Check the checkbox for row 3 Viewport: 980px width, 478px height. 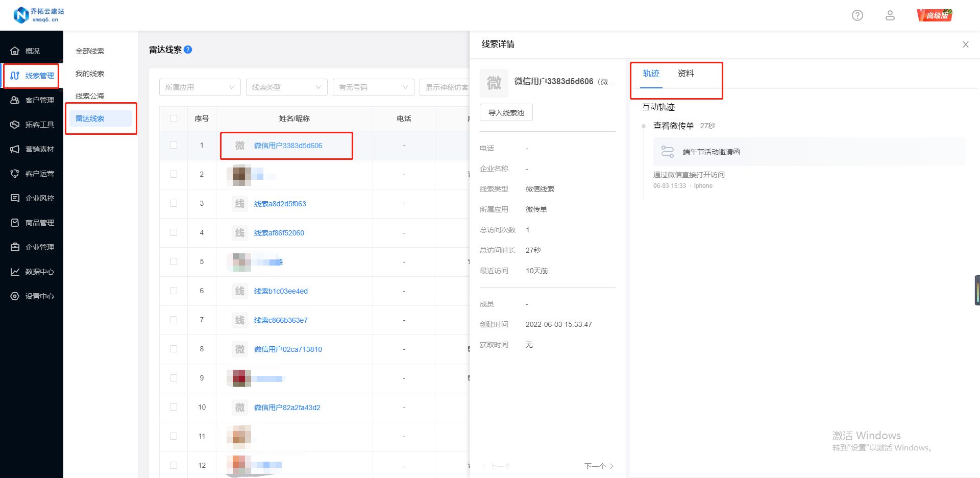174,203
